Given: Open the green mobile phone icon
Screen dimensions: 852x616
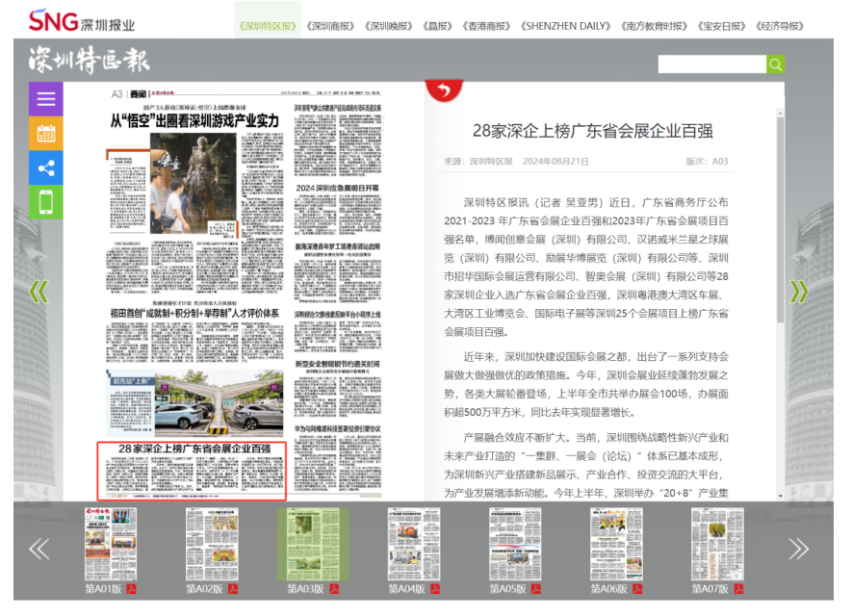Looking at the screenshot, I should pyautogui.click(x=45, y=202).
